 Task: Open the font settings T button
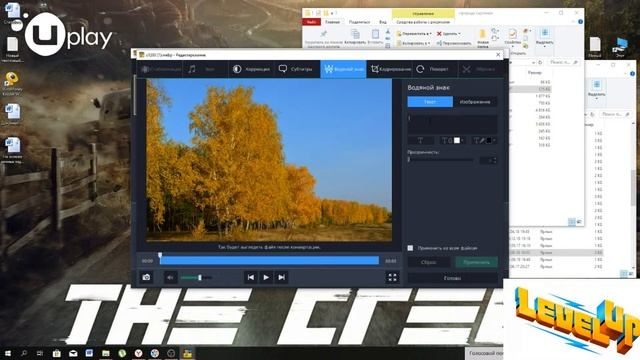tap(420, 140)
